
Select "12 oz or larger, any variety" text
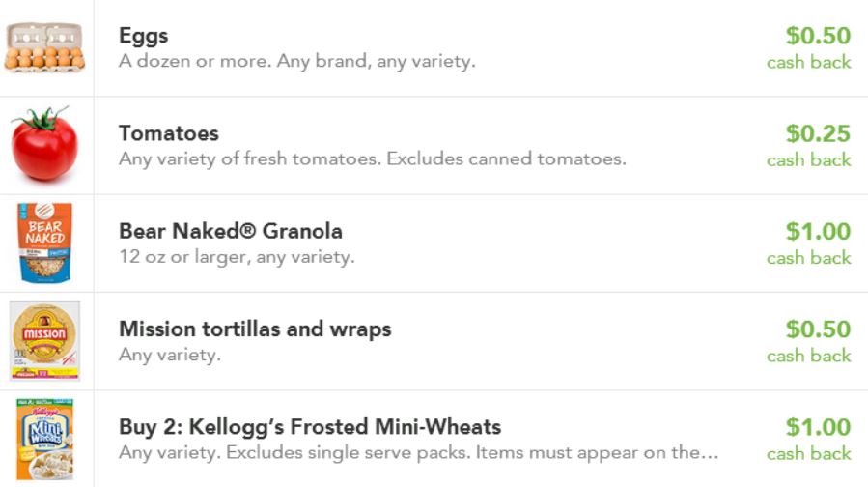pos(237,258)
